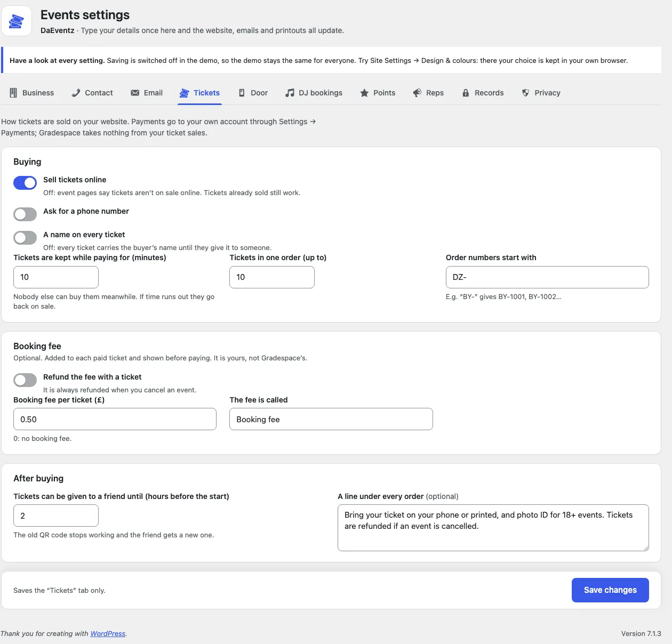Screen dimensions: 672x644
Task: Open the Business tab
Action: tap(32, 93)
